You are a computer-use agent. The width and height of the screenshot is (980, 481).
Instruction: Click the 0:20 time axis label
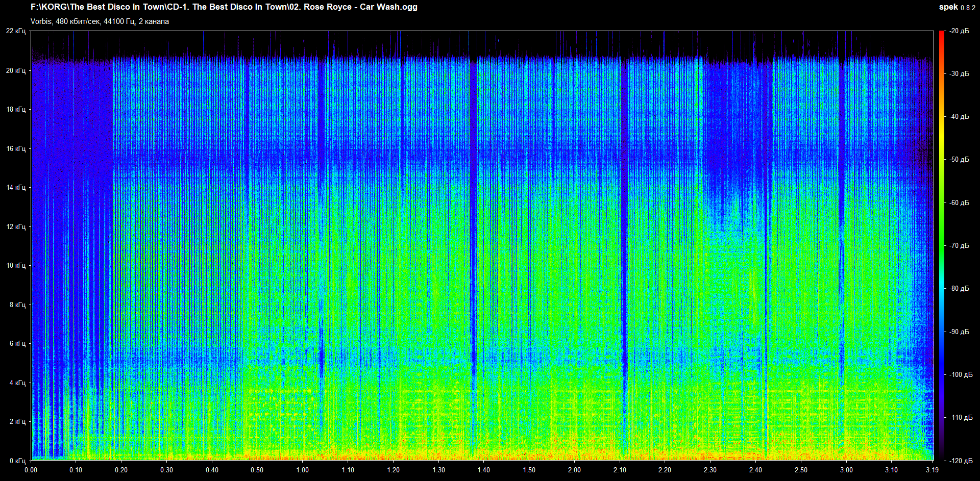click(x=121, y=470)
